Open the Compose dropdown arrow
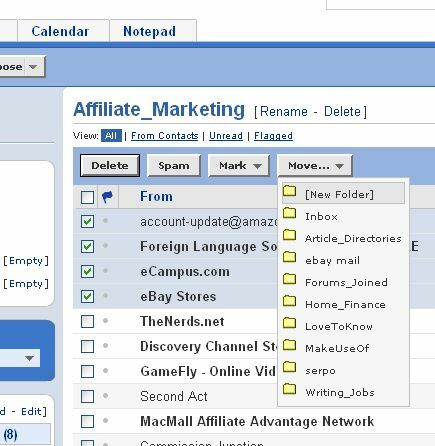Viewport: 435px width, 446px height. 33,67
